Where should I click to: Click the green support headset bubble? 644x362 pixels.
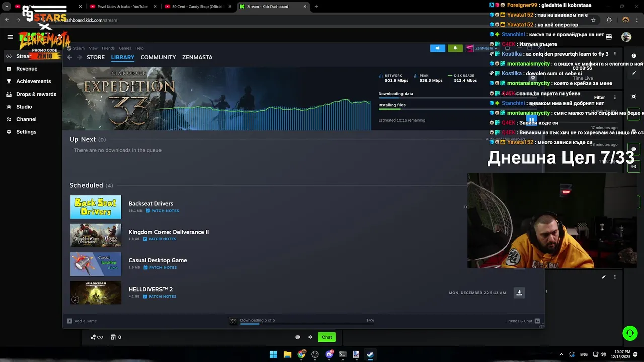tap(630, 333)
